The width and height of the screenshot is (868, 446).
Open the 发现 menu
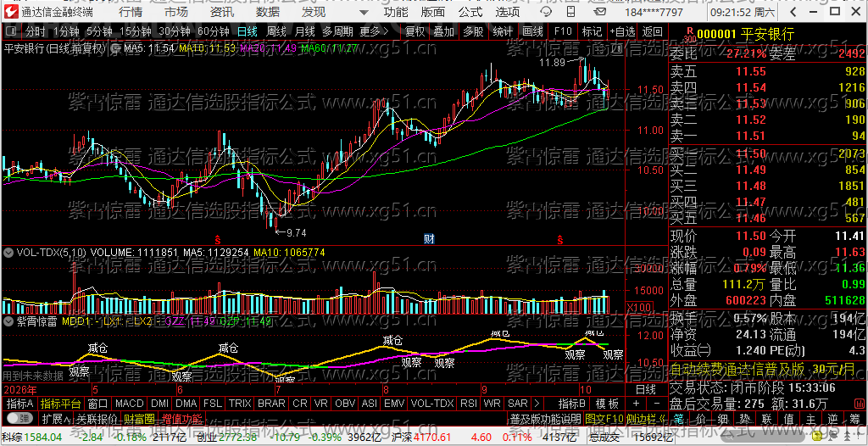(x=314, y=12)
